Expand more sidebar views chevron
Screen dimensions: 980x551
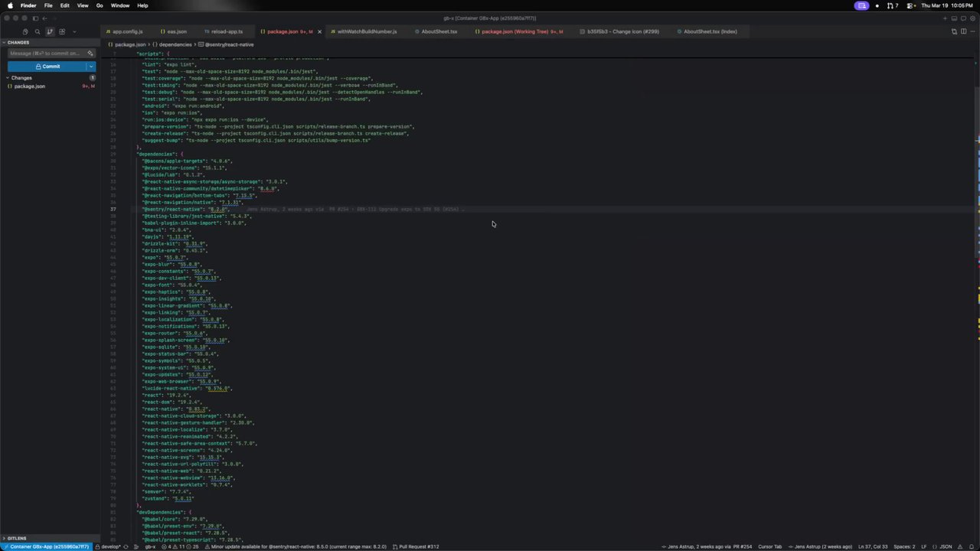[x=74, y=31]
